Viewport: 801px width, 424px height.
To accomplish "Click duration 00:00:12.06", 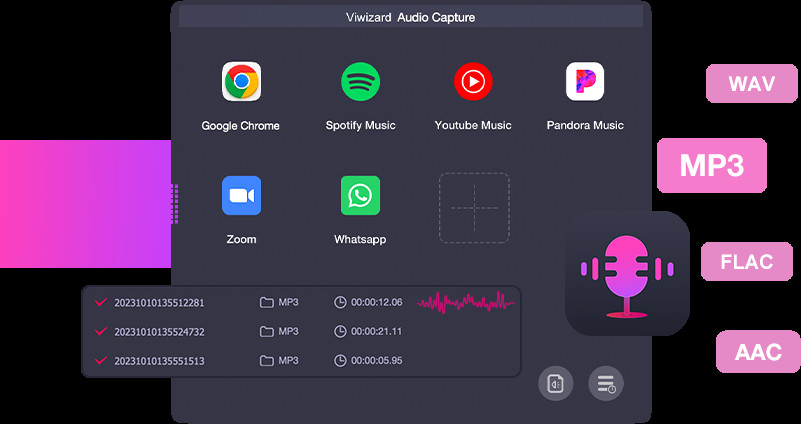I will point(376,302).
